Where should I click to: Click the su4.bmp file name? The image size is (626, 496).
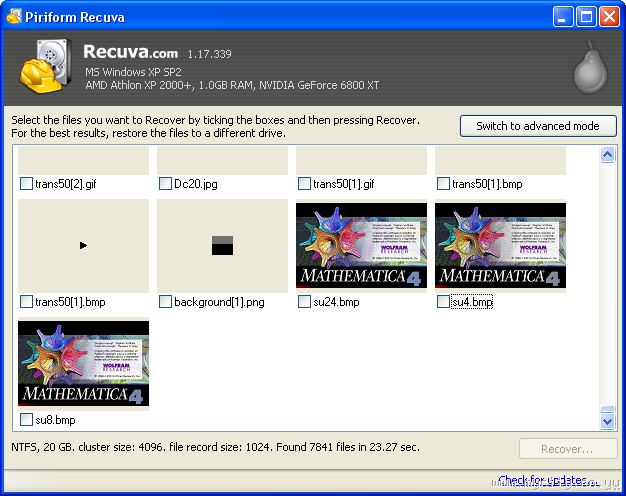pyautogui.click(x=472, y=302)
